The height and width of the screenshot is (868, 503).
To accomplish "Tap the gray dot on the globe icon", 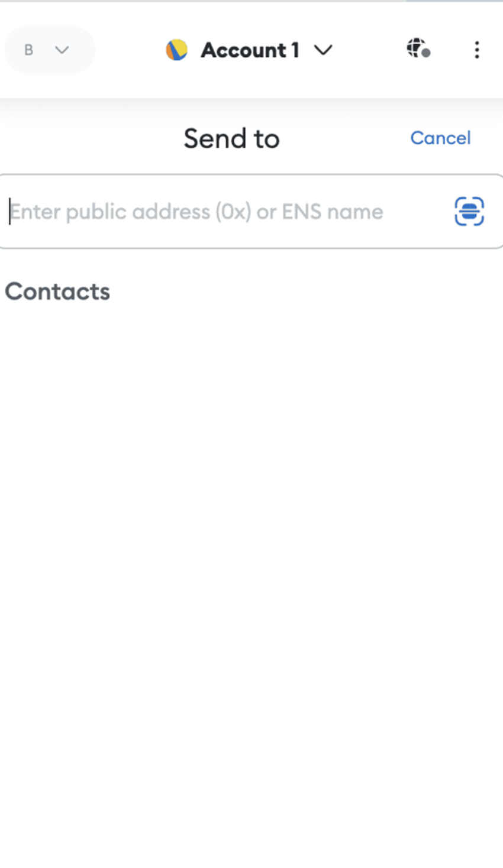I will pos(426,53).
